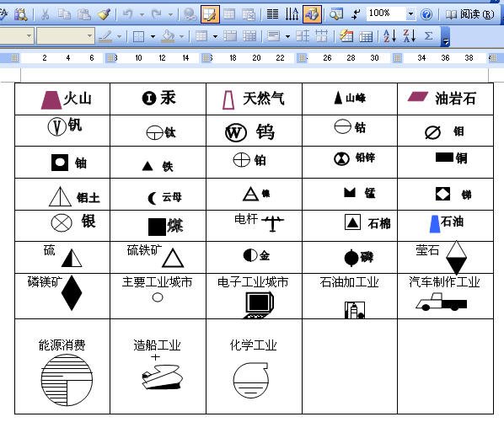Click table icon in Tables and Borders toolbar
The width and height of the screenshot is (504, 433).
coord(201,36)
